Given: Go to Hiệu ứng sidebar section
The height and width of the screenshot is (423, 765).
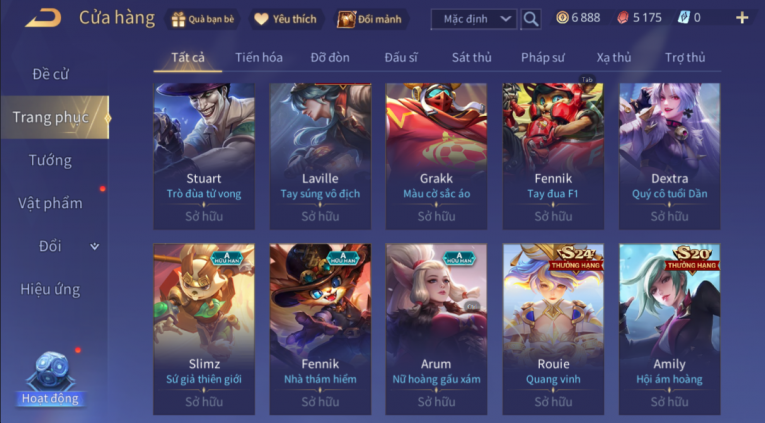Looking at the screenshot, I should 50,289.
